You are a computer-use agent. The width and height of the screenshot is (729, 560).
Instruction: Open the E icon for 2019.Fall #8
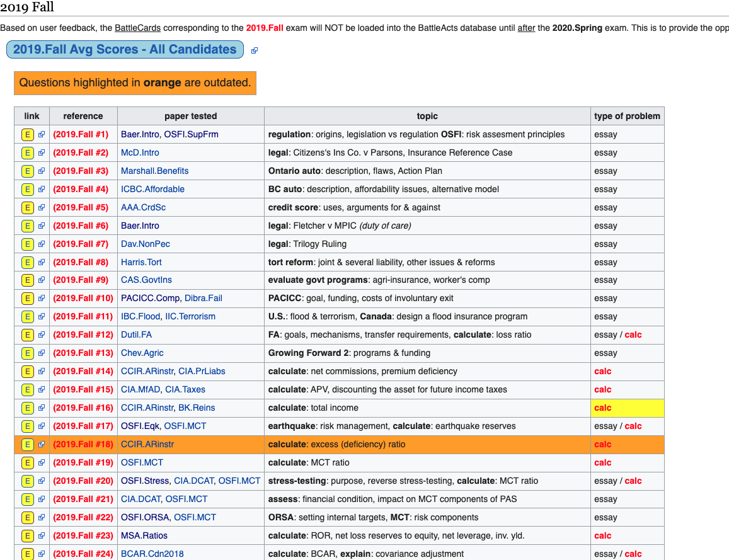point(28,263)
